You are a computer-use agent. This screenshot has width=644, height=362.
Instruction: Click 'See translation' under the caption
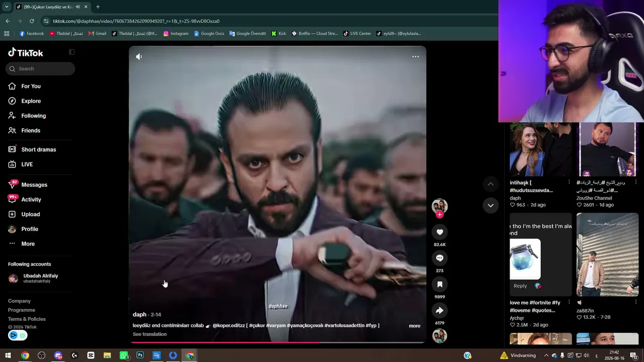(x=149, y=334)
